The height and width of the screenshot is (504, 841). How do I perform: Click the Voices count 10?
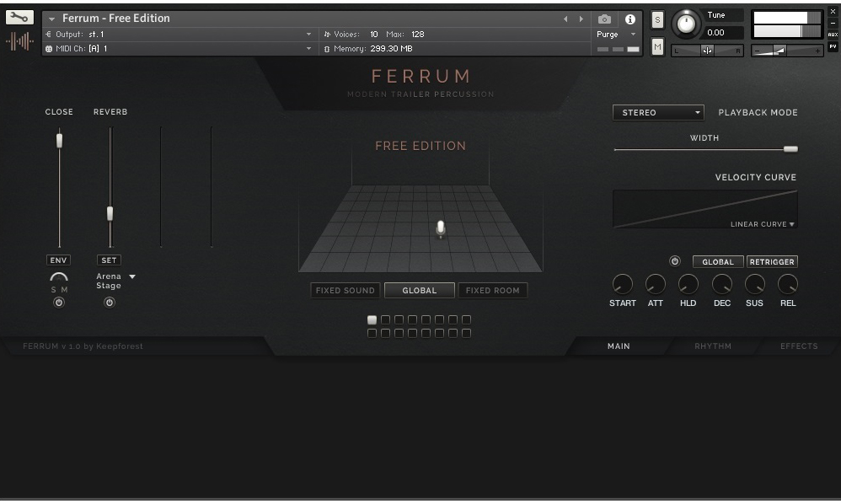pyautogui.click(x=374, y=35)
